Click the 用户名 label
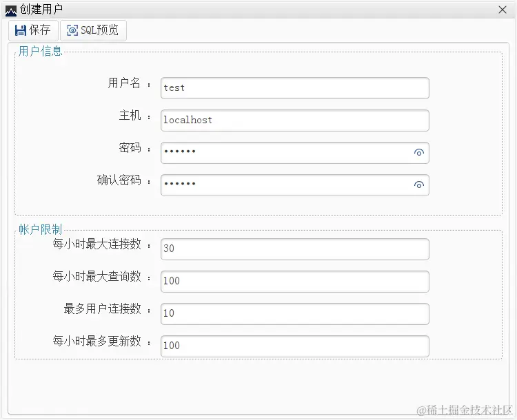This screenshot has width=517, height=420. click(x=124, y=83)
